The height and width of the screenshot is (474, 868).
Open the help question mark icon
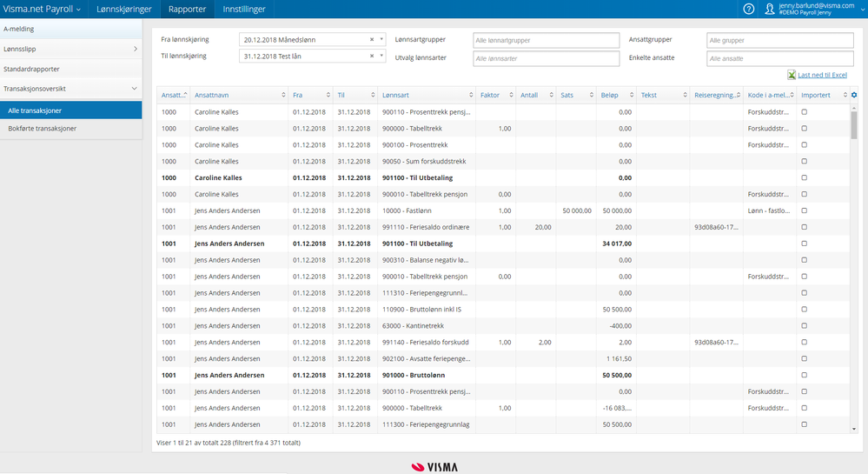[749, 9]
